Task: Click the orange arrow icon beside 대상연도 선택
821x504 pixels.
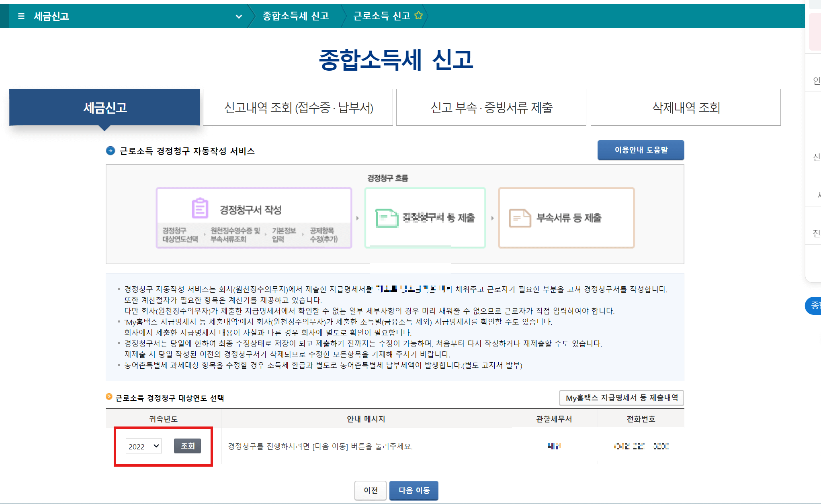Action: (x=109, y=398)
